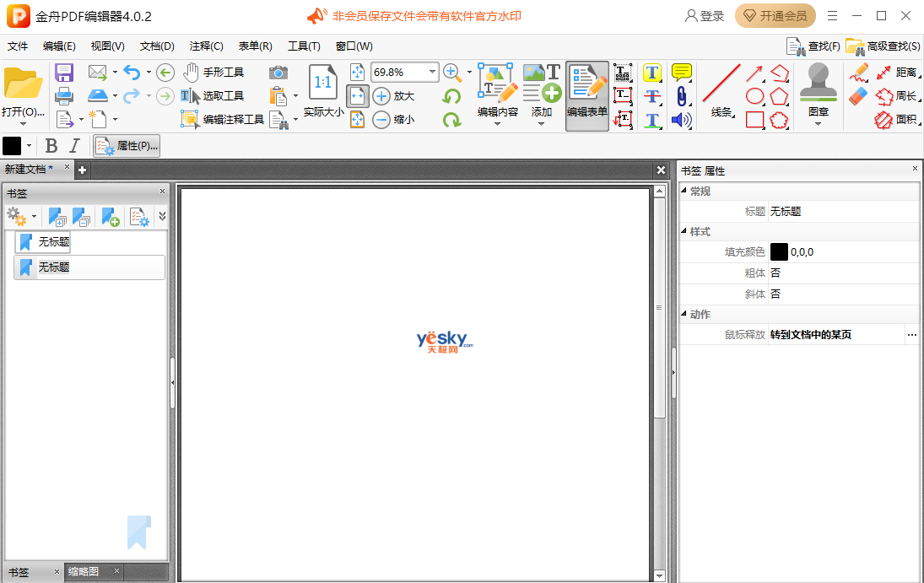Click the Redo arrow icon
The image size is (924, 583).
pyautogui.click(x=132, y=95)
